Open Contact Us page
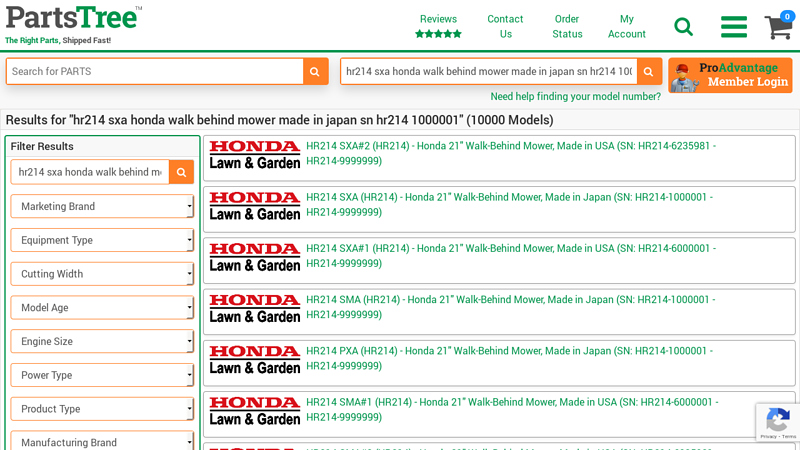 coord(505,27)
